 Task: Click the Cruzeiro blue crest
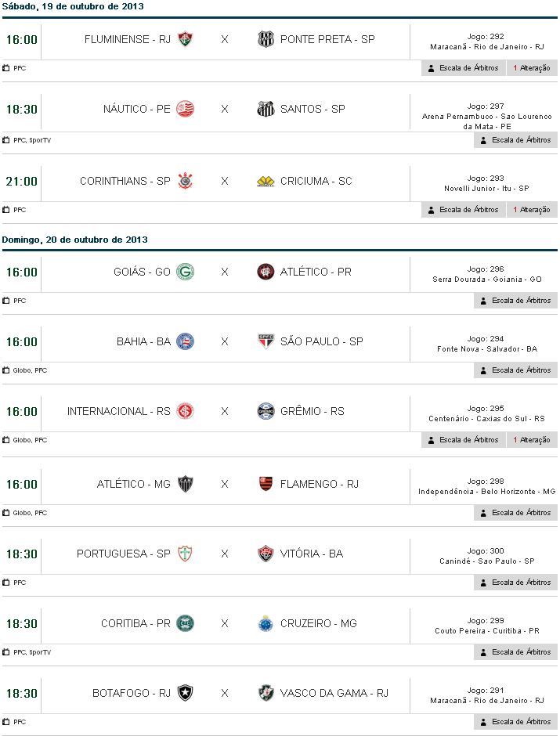(x=266, y=623)
